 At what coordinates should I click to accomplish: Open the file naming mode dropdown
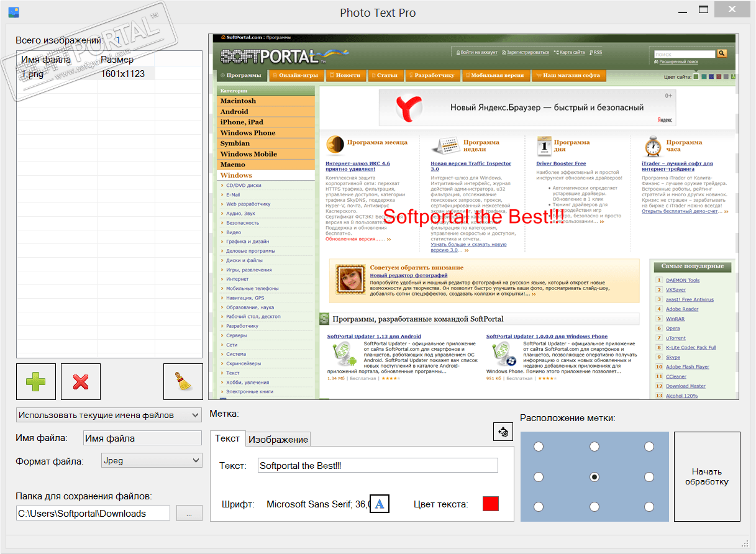click(x=109, y=415)
